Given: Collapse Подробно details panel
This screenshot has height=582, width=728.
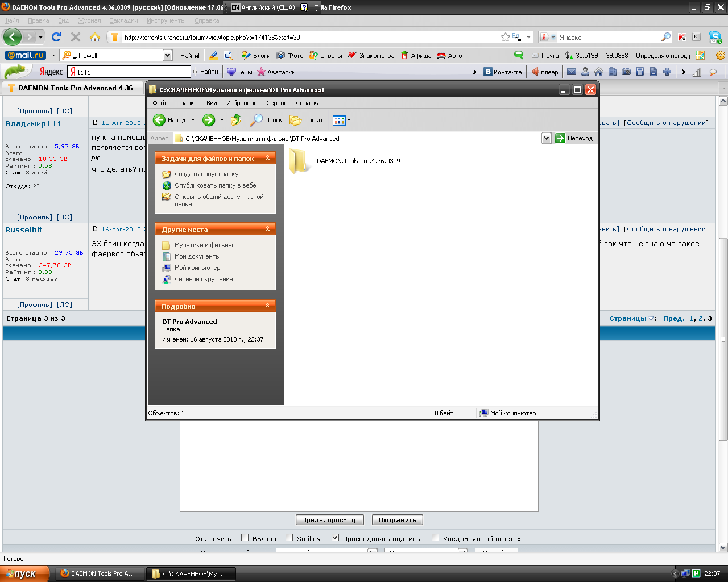Looking at the screenshot, I should point(267,306).
